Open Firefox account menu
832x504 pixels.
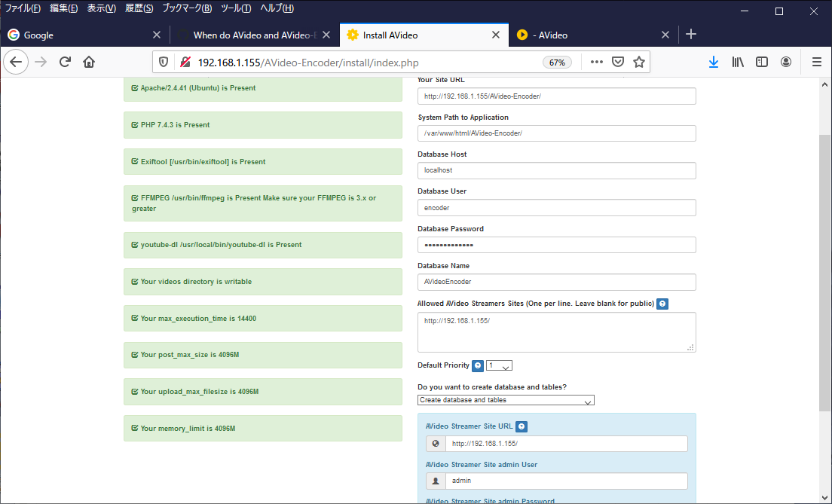coord(786,62)
